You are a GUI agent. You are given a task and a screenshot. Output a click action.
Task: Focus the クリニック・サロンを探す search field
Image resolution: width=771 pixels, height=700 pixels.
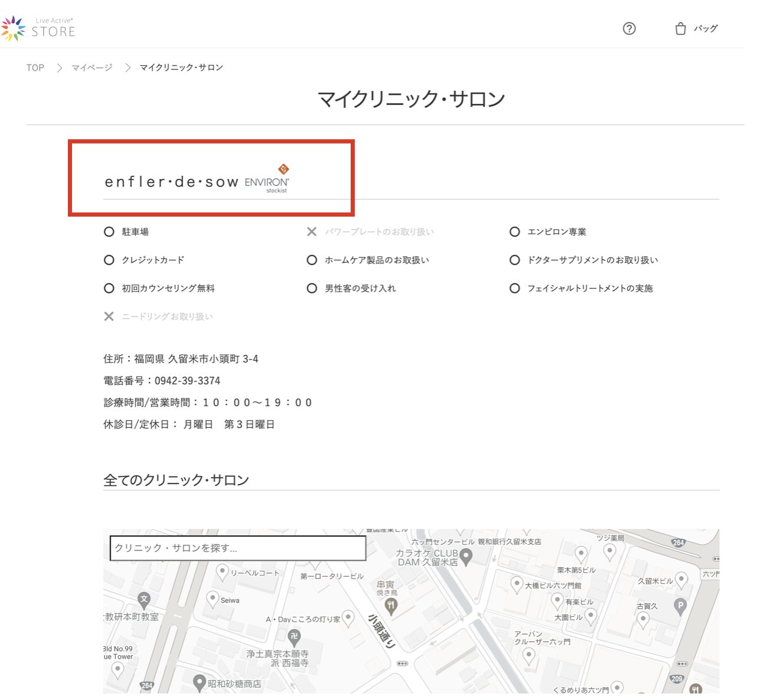pos(237,548)
